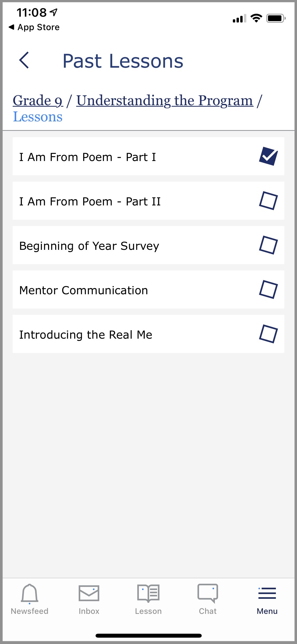Tap the battery status icon
The width and height of the screenshot is (297, 644).
coord(276,18)
